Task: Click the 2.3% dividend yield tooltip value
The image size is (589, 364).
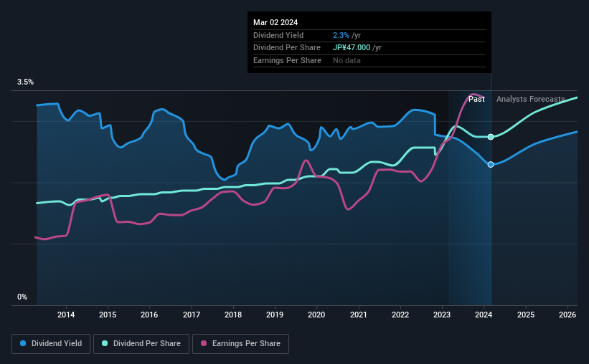Action: coord(341,35)
